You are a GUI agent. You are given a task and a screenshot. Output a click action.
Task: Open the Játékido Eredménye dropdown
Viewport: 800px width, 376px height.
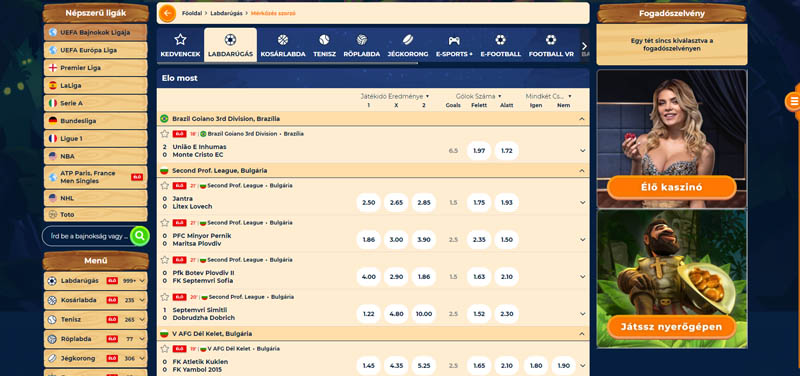(395, 96)
